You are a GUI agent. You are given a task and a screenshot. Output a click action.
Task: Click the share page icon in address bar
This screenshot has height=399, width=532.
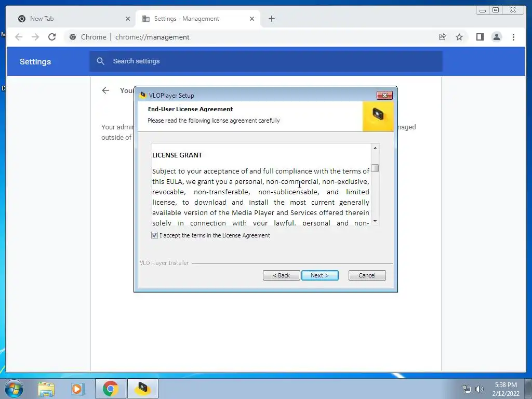click(x=443, y=37)
